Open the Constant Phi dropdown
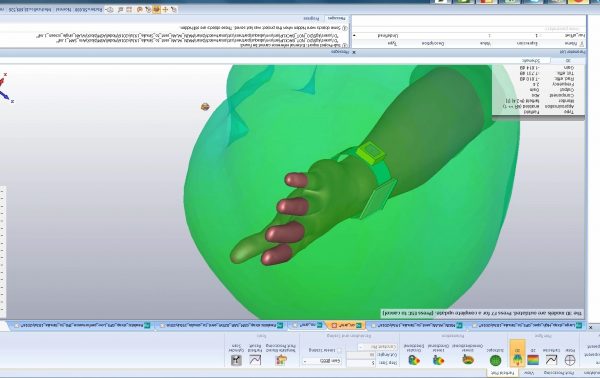Viewport: 600px width, 378px height. (x=377, y=347)
